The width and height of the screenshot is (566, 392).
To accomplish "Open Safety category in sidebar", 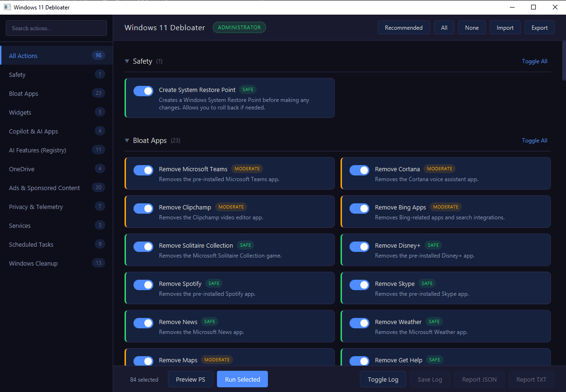I will coord(57,75).
